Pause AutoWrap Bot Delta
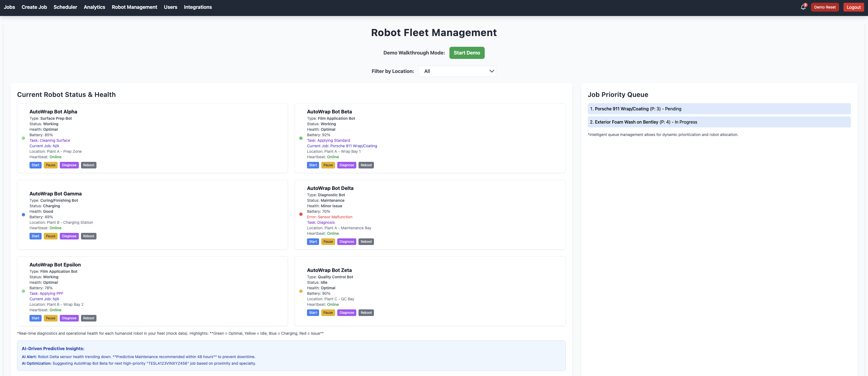The image size is (868, 376). click(x=328, y=242)
